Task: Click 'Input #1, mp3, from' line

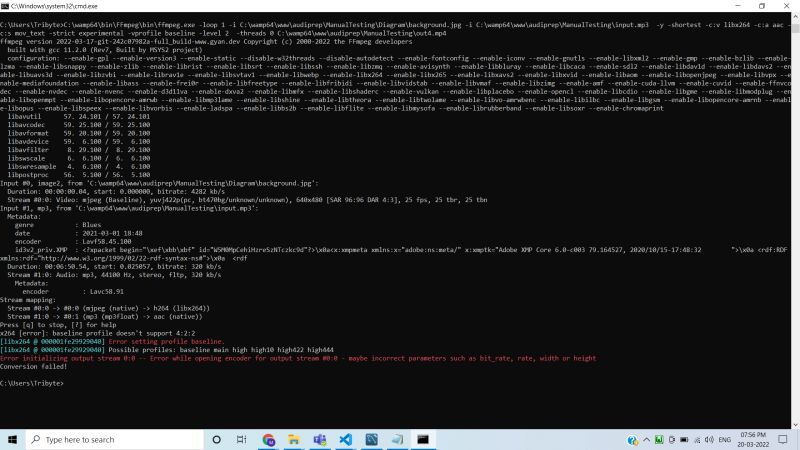Action: coord(129,208)
